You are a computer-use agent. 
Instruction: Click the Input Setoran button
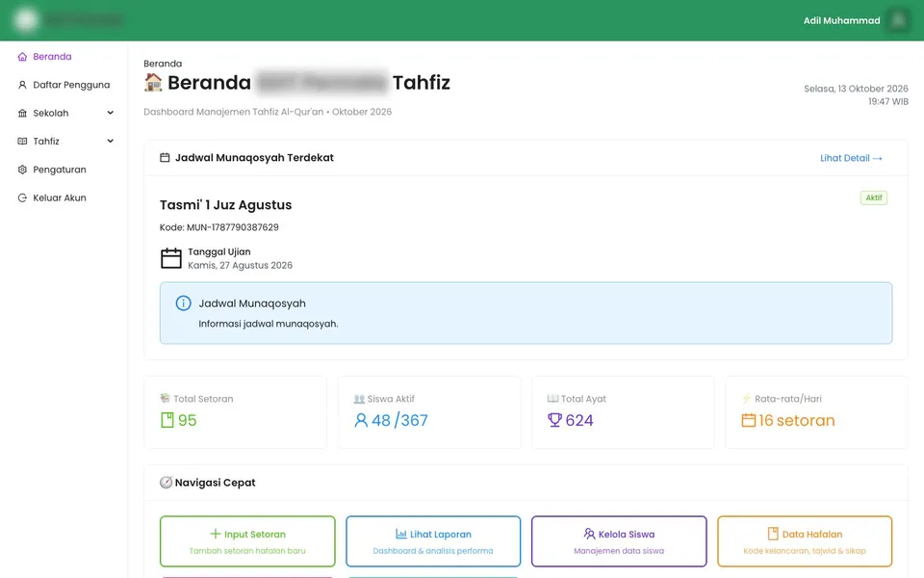tap(247, 541)
